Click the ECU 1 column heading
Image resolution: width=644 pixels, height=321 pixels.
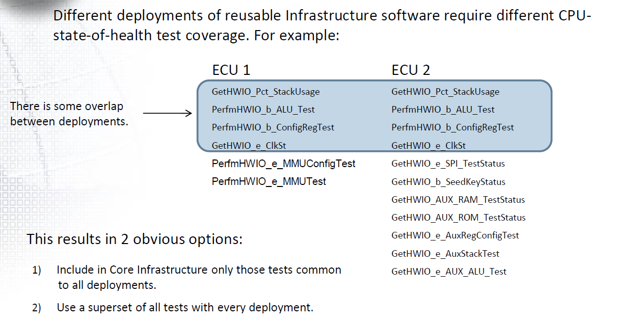click(231, 70)
